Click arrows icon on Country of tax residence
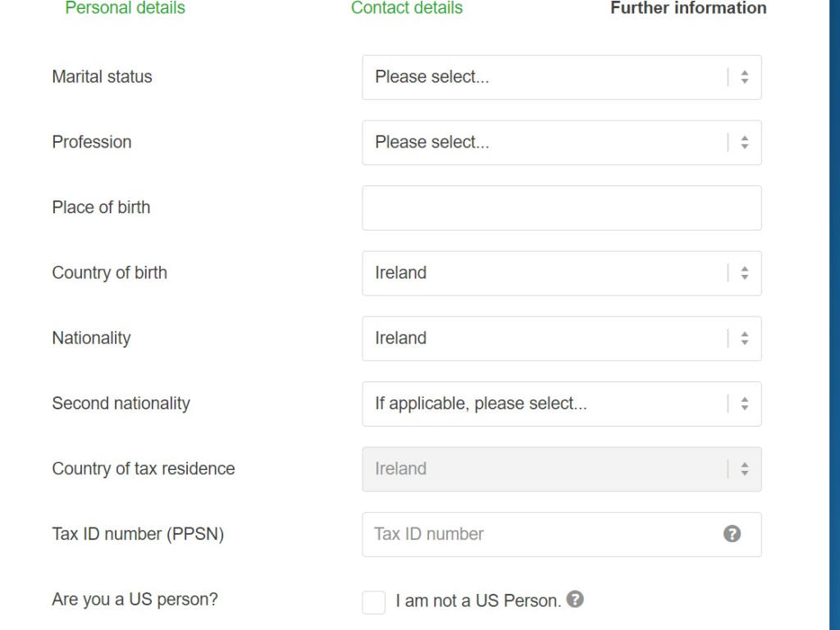 coord(744,469)
